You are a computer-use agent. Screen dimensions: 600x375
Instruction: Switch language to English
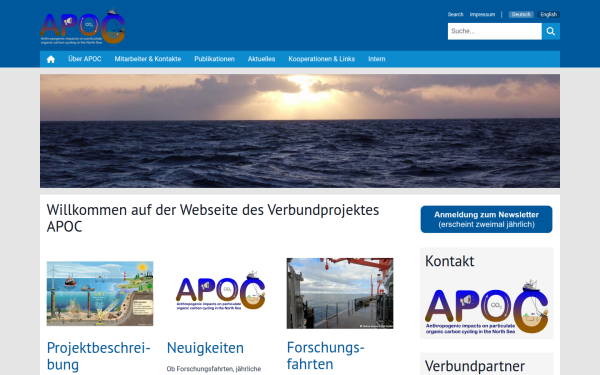548,15
